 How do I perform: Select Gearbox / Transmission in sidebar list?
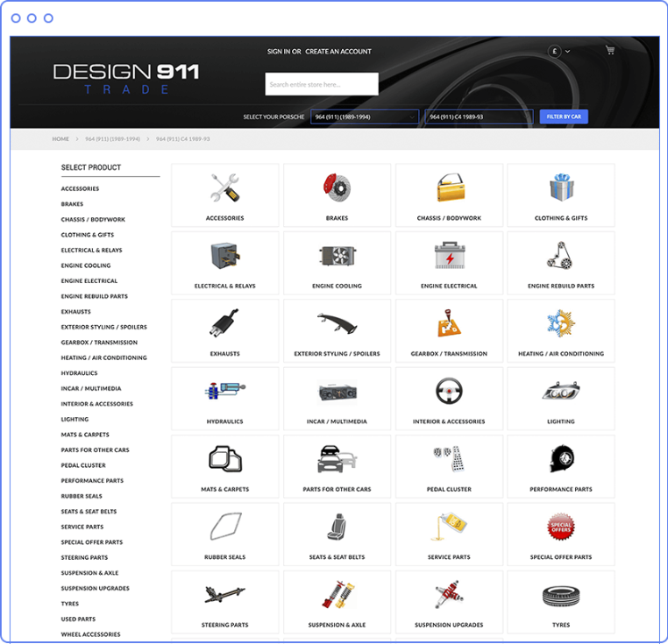[x=99, y=343]
